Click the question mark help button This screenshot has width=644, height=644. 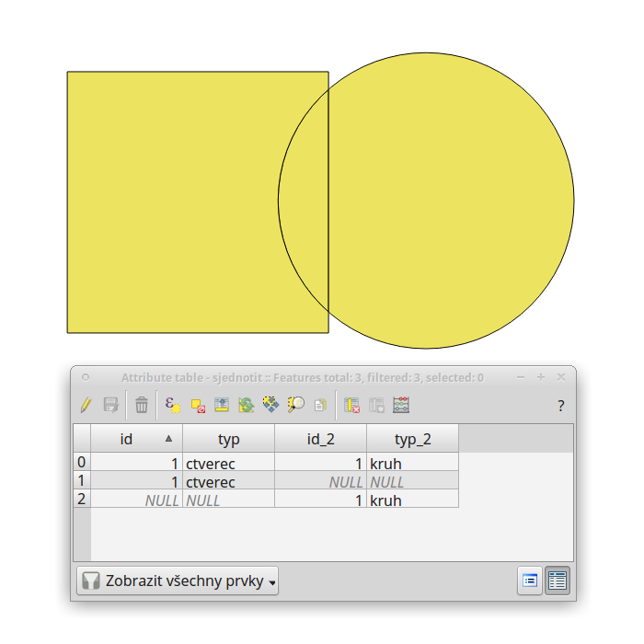pos(561,406)
